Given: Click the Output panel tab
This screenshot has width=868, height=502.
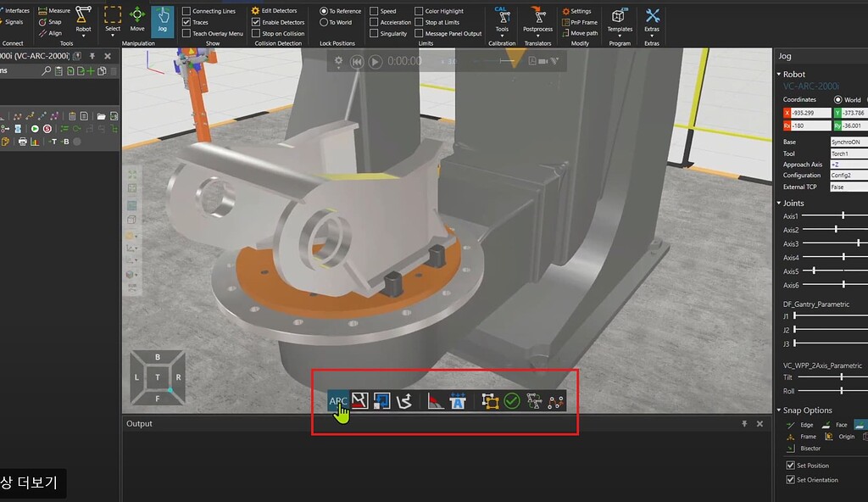Looking at the screenshot, I should click(x=139, y=423).
